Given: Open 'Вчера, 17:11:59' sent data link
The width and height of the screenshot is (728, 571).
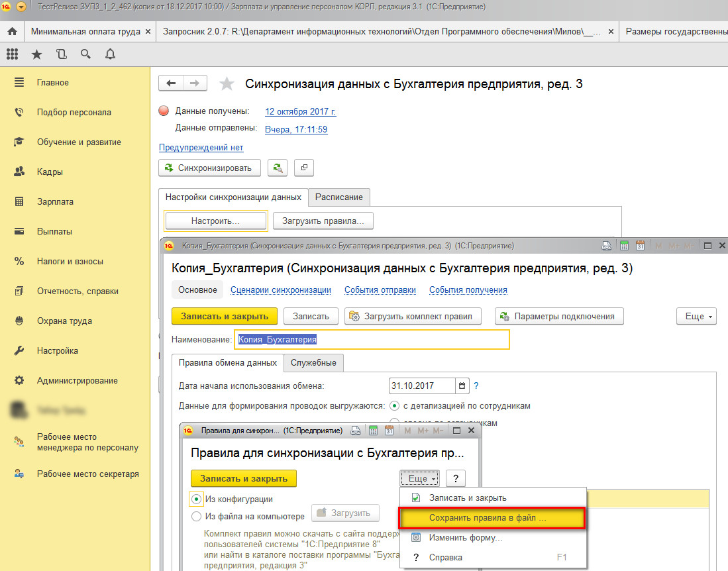Looking at the screenshot, I should point(296,129).
